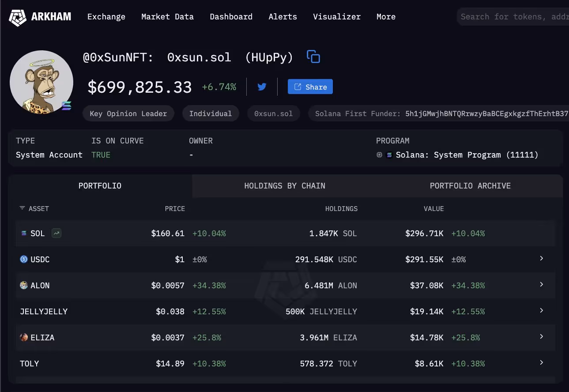Click the $37.08K ALON value

point(427,286)
